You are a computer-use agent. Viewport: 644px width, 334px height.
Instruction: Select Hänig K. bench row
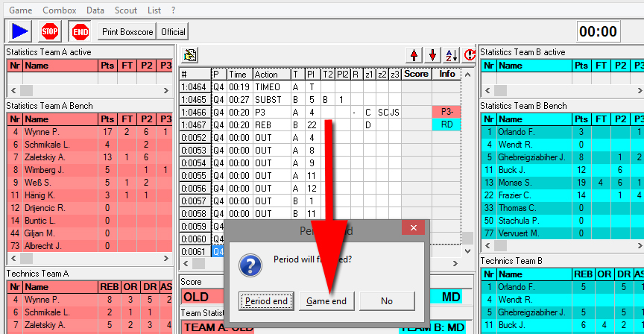[x=89, y=195]
